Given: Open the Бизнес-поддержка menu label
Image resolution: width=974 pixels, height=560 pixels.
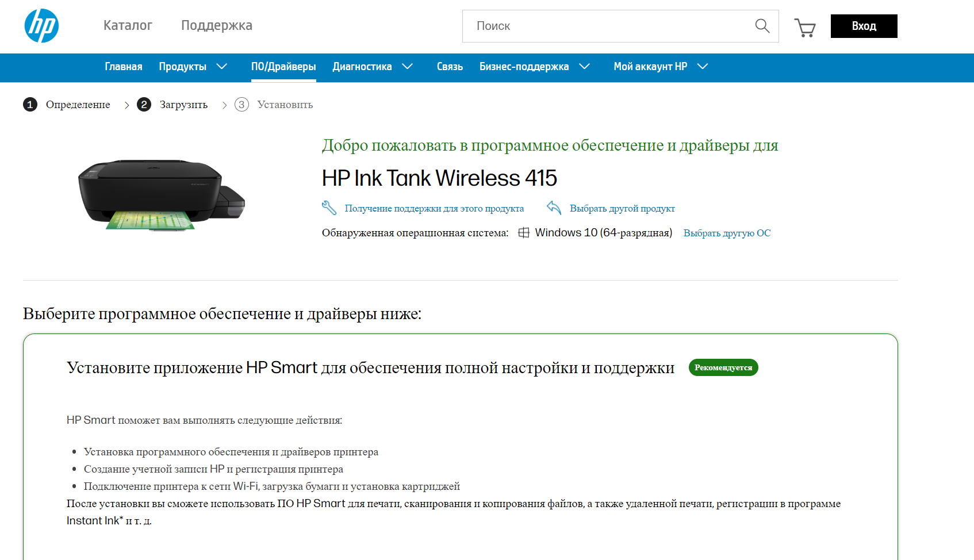Looking at the screenshot, I should click(x=524, y=67).
